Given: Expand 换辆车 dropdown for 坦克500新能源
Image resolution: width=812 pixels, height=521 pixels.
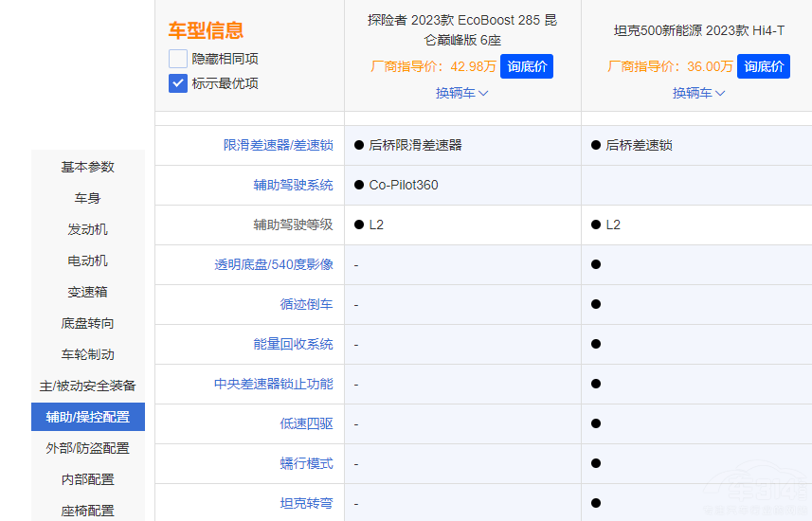Looking at the screenshot, I should (x=698, y=93).
